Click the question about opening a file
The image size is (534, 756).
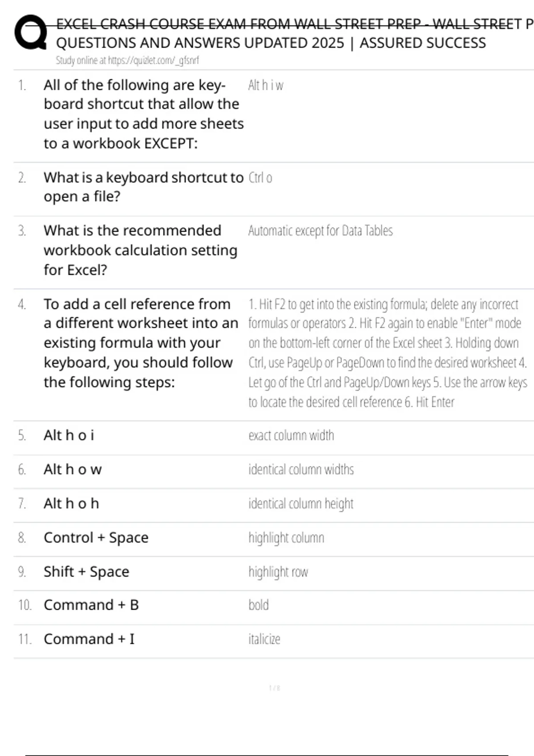tap(143, 187)
